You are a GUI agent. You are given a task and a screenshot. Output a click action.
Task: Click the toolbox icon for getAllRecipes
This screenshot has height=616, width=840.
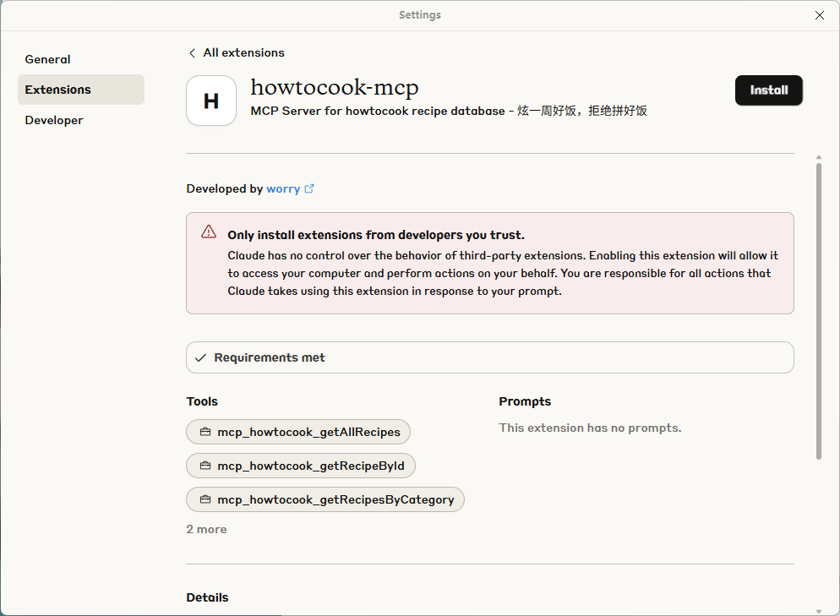[205, 432]
